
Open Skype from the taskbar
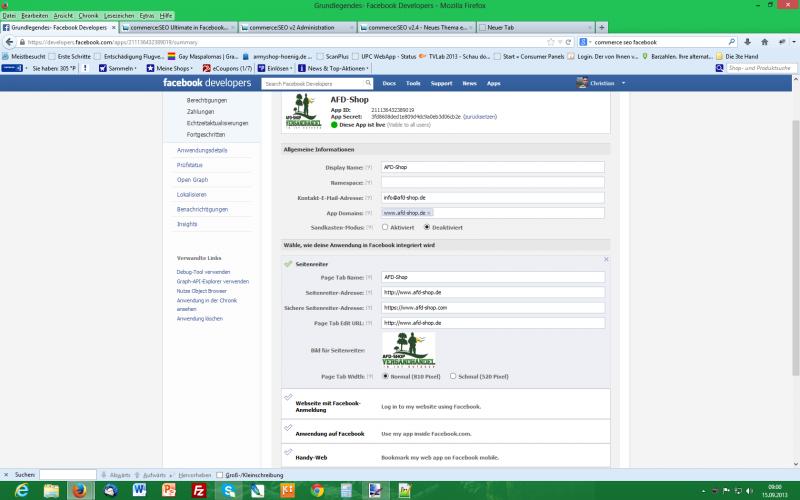229,490
